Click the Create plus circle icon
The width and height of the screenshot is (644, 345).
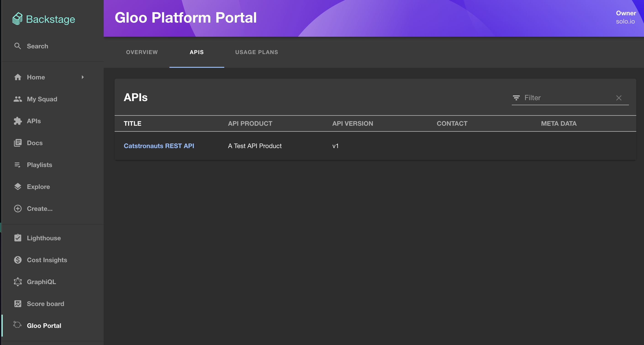point(18,209)
